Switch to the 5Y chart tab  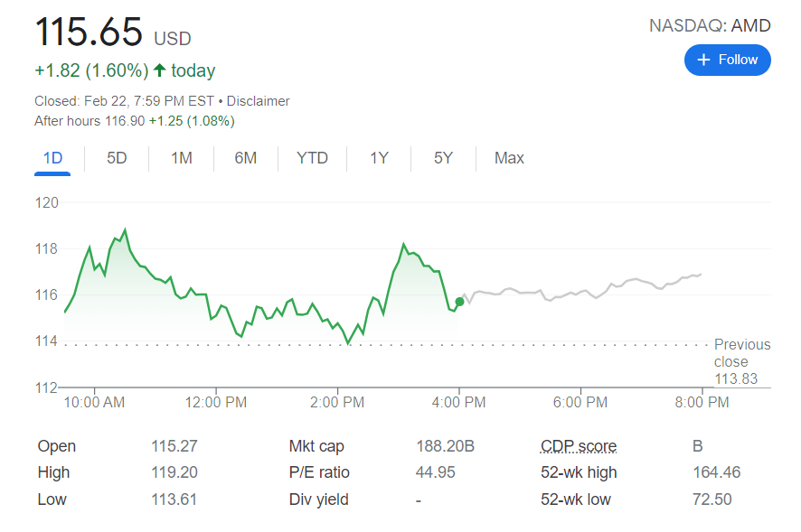(443, 158)
